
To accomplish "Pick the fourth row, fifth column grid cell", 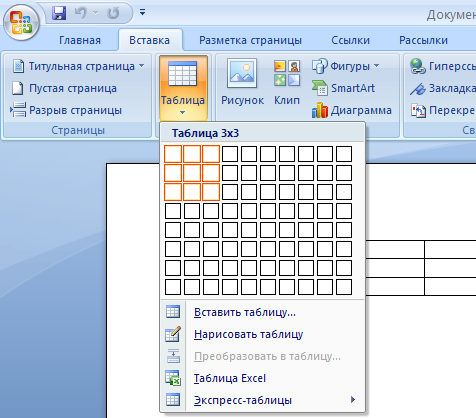I will point(249,211).
